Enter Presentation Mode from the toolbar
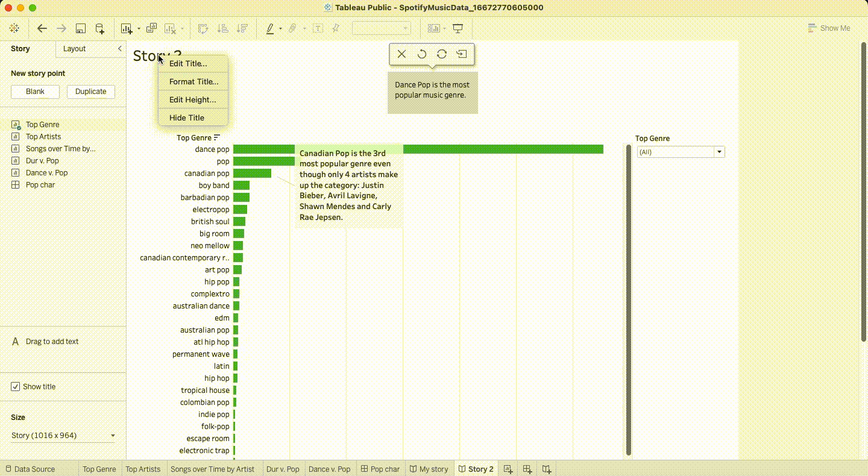868x476 pixels. coord(457,28)
